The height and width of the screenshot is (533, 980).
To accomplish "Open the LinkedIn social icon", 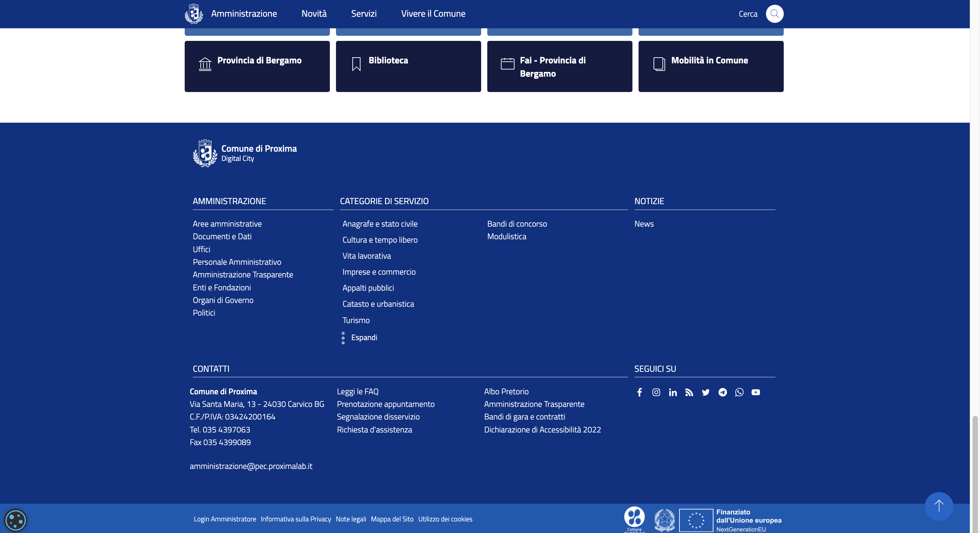I will click(673, 392).
